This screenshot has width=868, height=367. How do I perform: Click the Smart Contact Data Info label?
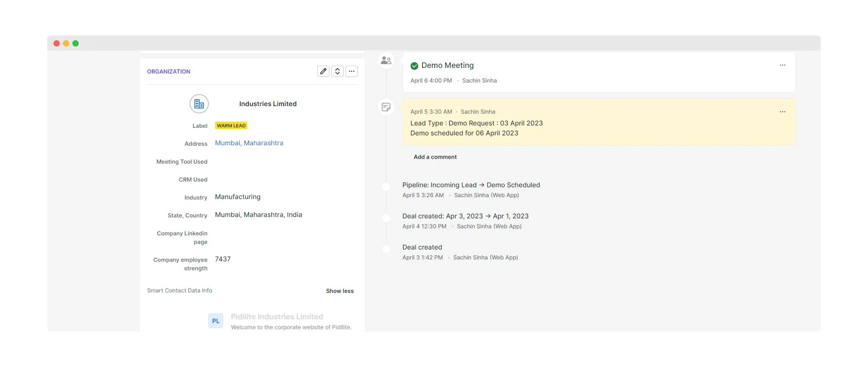pos(179,291)
